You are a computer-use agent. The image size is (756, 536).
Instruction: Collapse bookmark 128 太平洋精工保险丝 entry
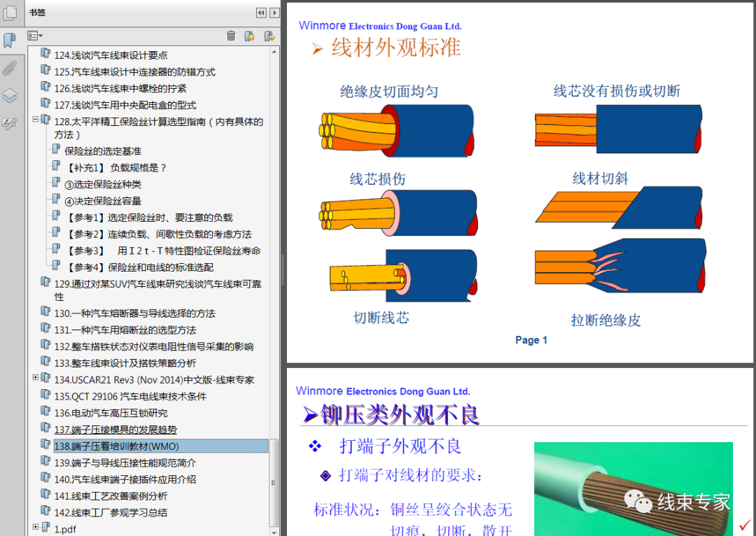pos(35,119)
